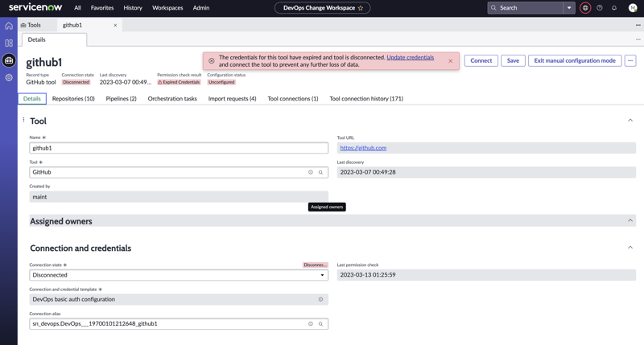Open the user avatar menu
The height and width of the screenshot is (345, 644).
(633, 8)
